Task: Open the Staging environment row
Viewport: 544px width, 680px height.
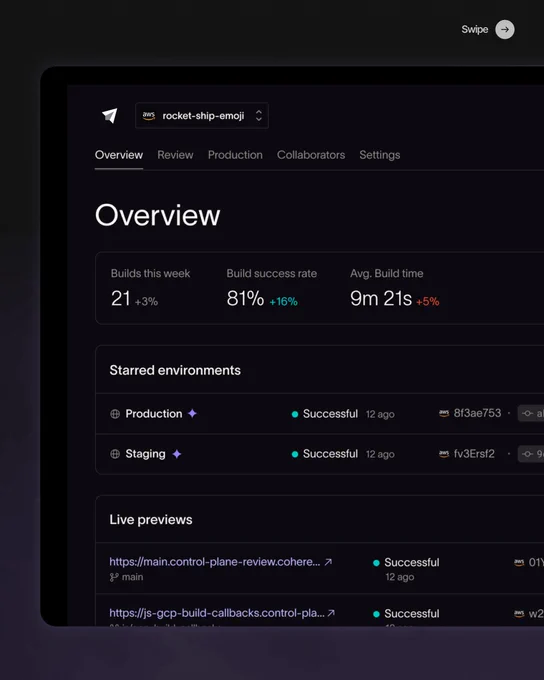Action: click(320, 454)
